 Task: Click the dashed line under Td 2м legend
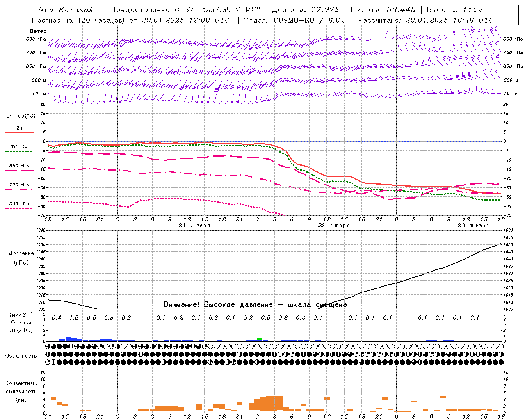tap(18, 152)
